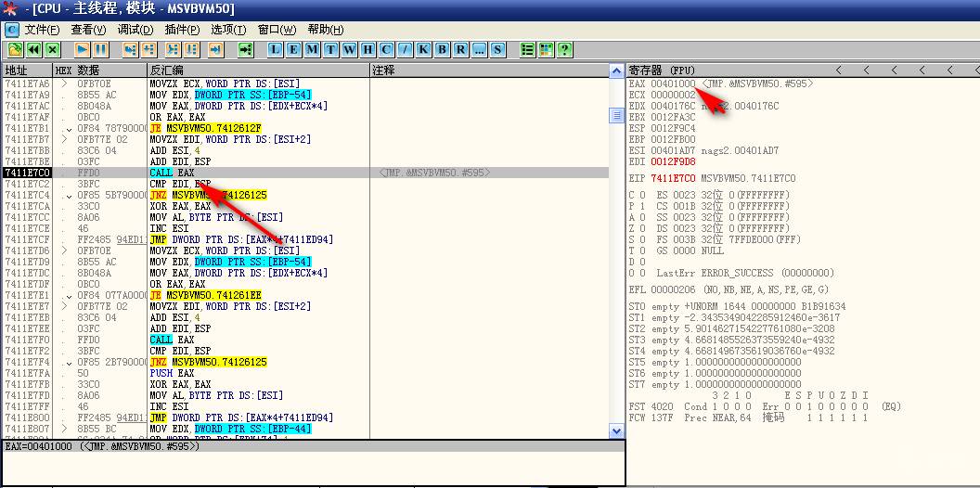
Task: Open the Windows list (W button)
Action: (349, 50)
